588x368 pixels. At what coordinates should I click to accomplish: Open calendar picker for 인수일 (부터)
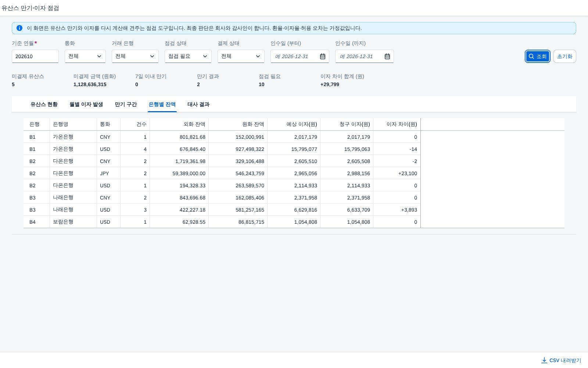323,56
